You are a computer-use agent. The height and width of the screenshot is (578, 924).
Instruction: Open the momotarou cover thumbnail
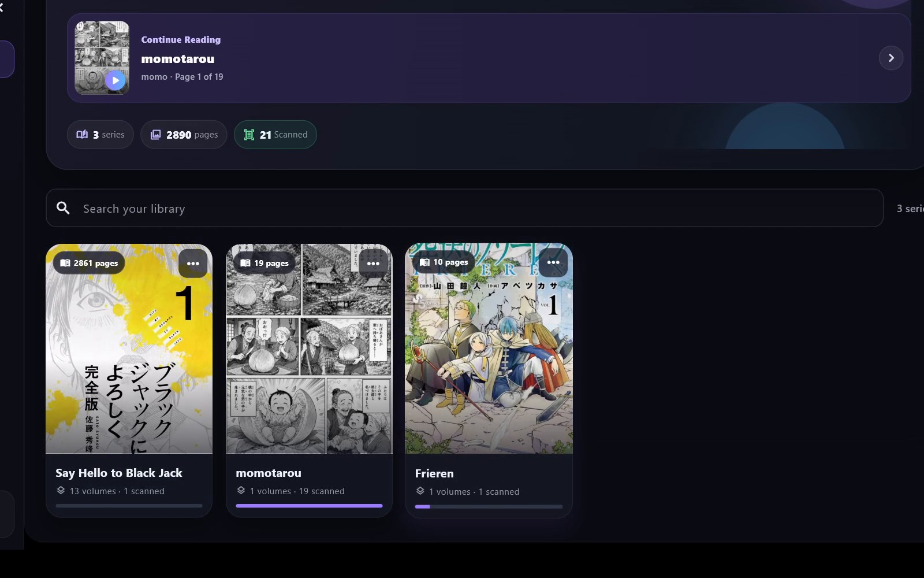[309, 349]
